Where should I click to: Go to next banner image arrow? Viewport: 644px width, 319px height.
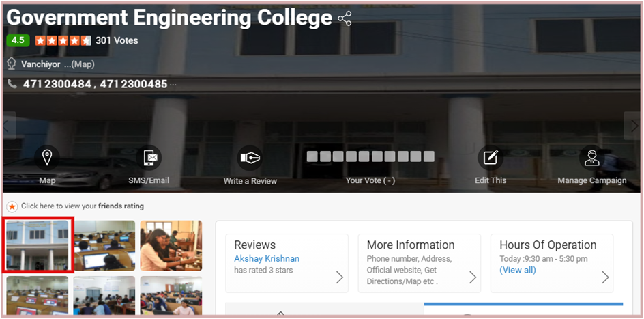632,126
